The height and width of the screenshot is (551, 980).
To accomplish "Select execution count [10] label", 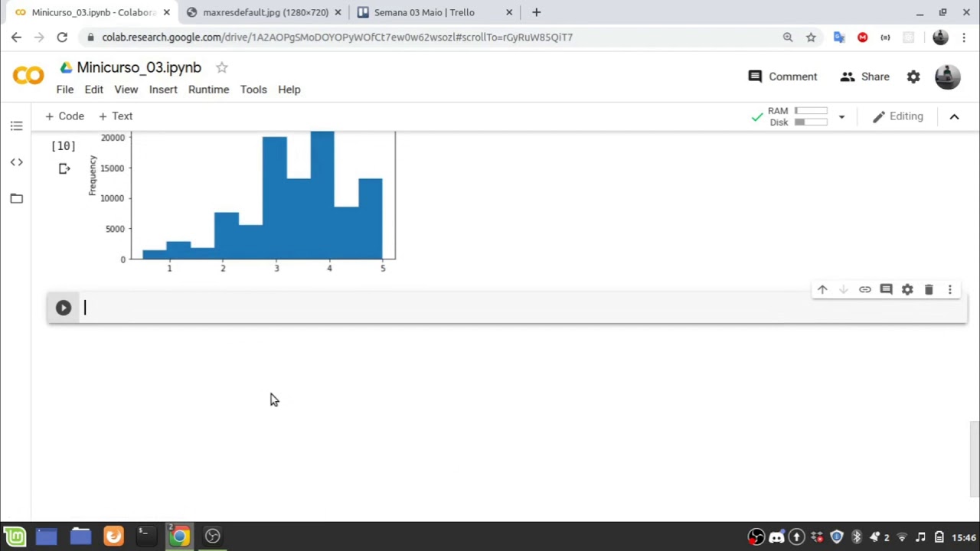I will point(63,145).
